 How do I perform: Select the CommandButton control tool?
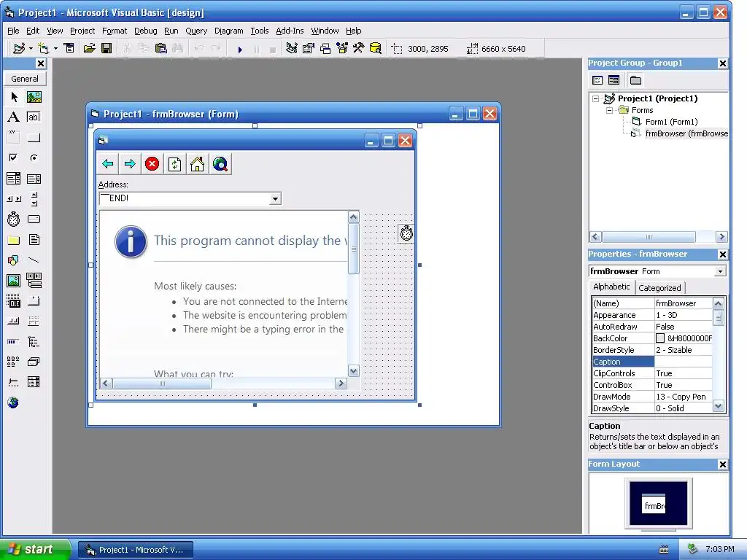(x=34, y=138)
